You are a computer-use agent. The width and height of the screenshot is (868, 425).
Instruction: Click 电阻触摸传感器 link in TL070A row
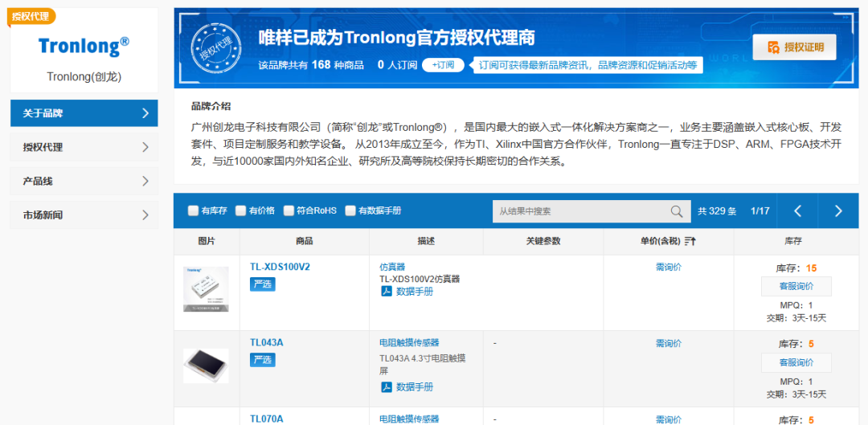tap(409, 419)
